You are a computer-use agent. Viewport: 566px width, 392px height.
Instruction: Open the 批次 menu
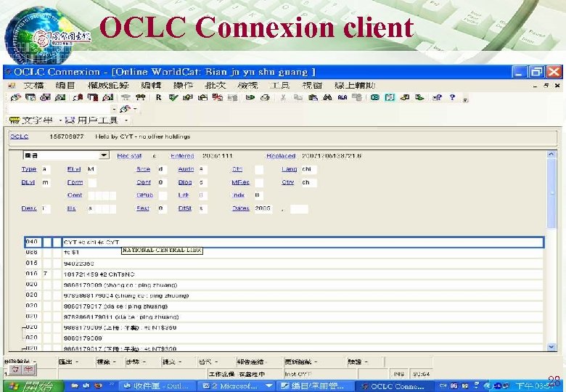(x=216, y=86)
